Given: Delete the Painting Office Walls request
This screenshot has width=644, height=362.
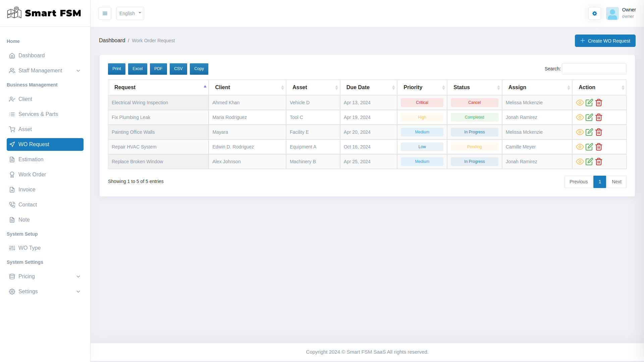Looking at the screenshot, I should point(599,132).
